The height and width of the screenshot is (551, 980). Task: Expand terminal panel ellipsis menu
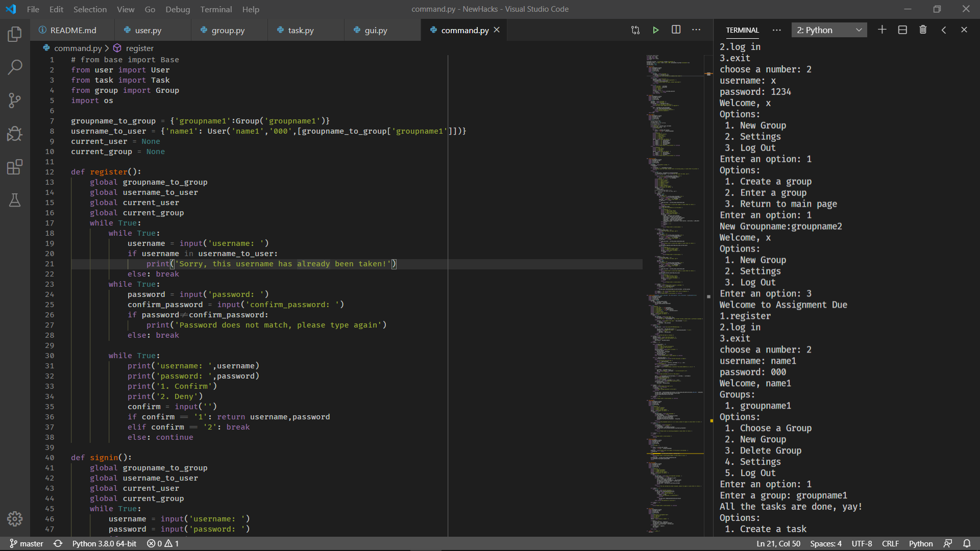pyautogui.click(x=777, y=30)
